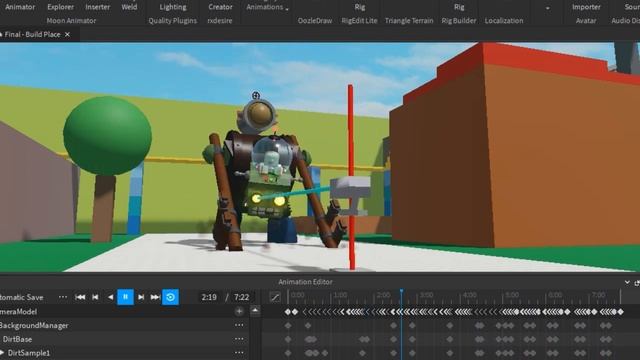Viewport: 640px width, 360px height.
Task: Open the Importer under Avatar section
Action: [x=586, y=7]
